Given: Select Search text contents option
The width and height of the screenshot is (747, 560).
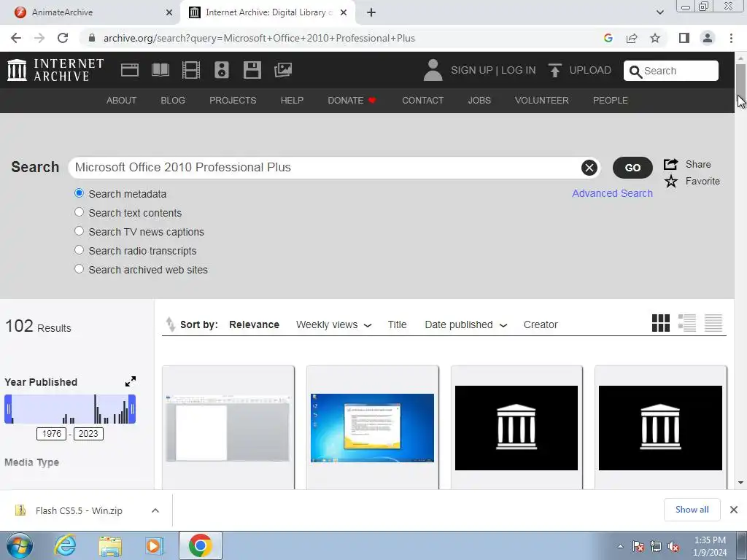Looking at the screenshot, I should pyautogui.click(x=79, y=212).
